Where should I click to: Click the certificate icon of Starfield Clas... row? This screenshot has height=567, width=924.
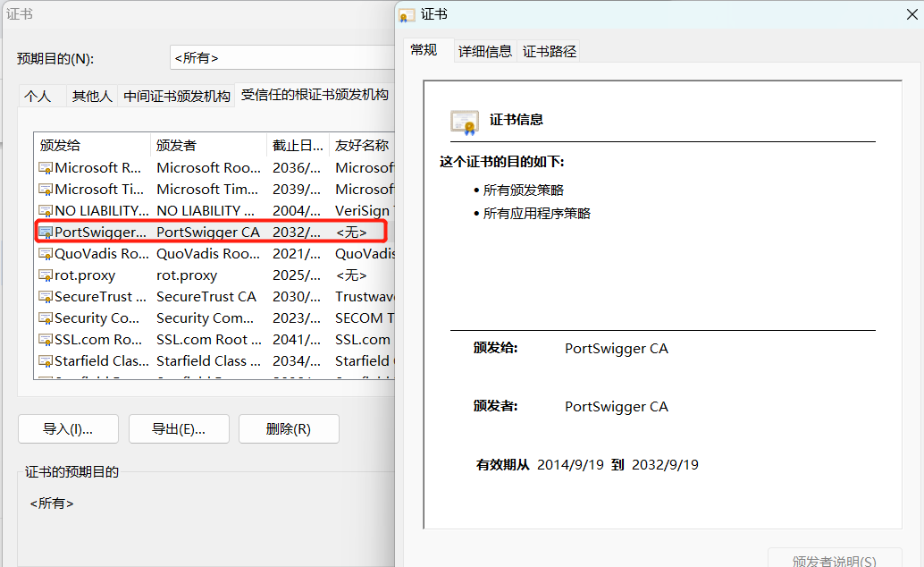click(x=46, y=361)
